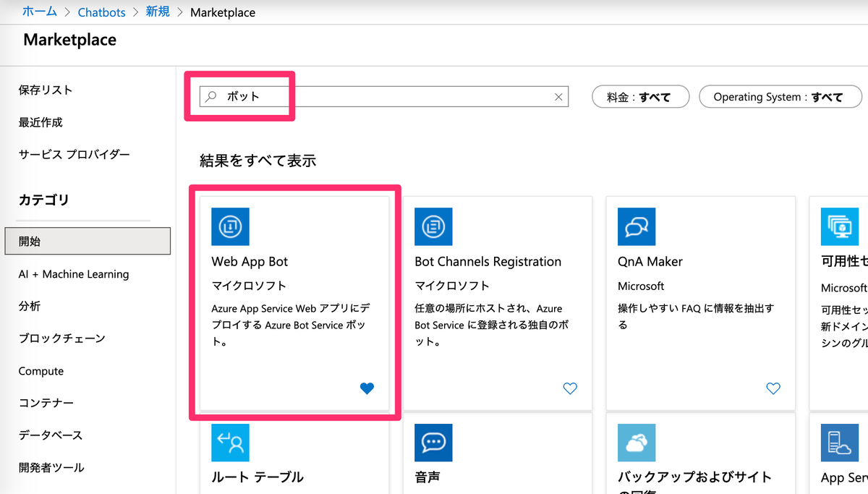Open QnA Maker via its speech bubble icon
Screen dimensions: 868x494
(x=636, y=226)
